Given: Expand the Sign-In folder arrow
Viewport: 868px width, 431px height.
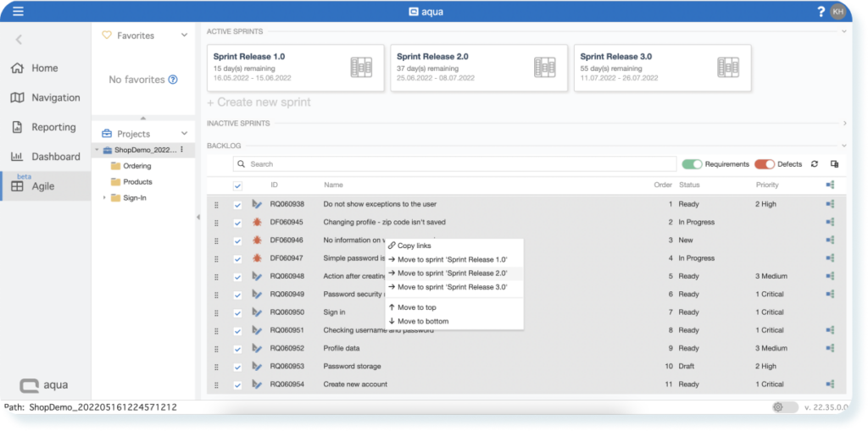Looking at the screenshot, I should (x=104, y=197).
